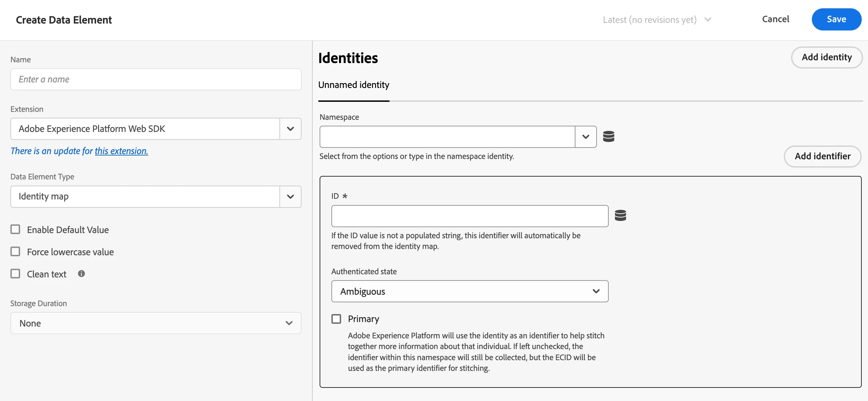868x401 pixels.
Task: Click the Save button
Action: point(836,19)
